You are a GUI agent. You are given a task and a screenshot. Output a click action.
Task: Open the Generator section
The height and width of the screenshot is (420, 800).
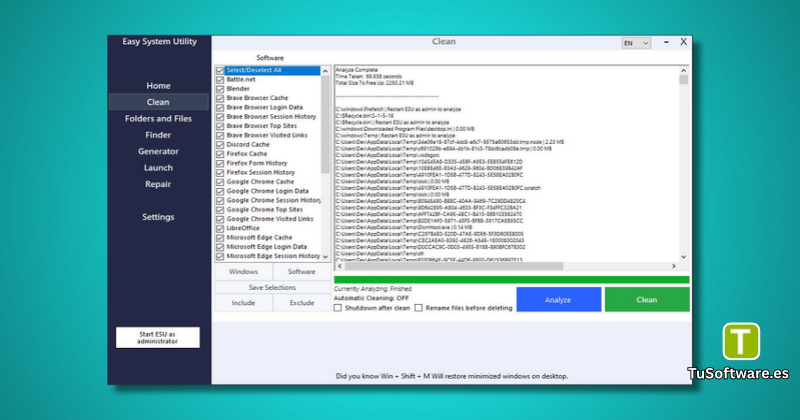pos(158,151)
